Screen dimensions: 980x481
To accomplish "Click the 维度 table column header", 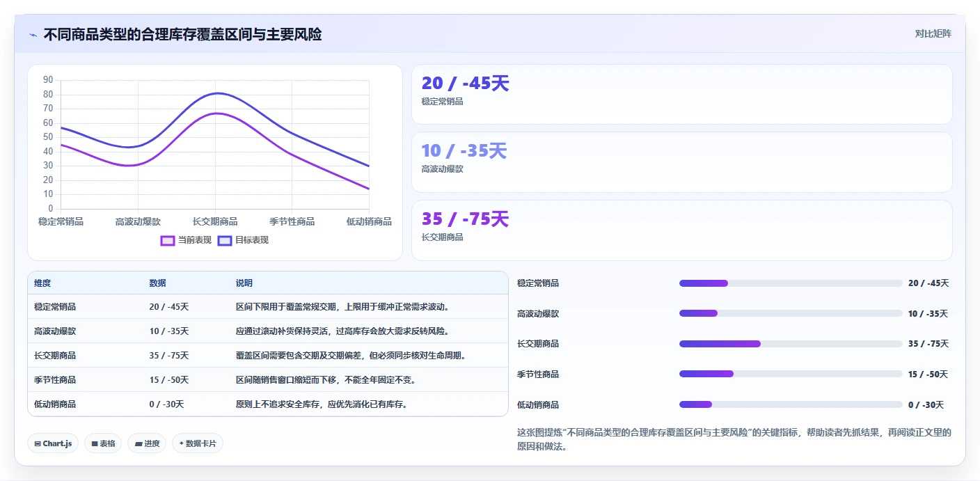I will pyautogui.click(x=42, y=283).
